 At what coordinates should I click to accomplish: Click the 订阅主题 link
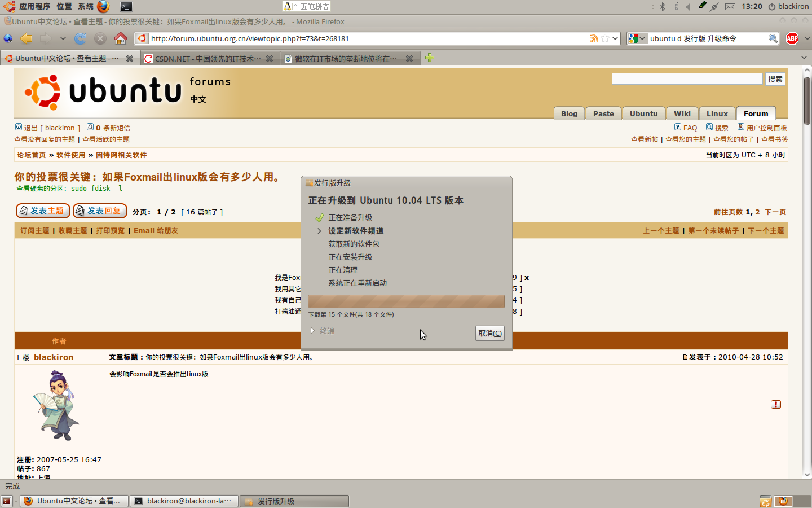pos(35,230)
